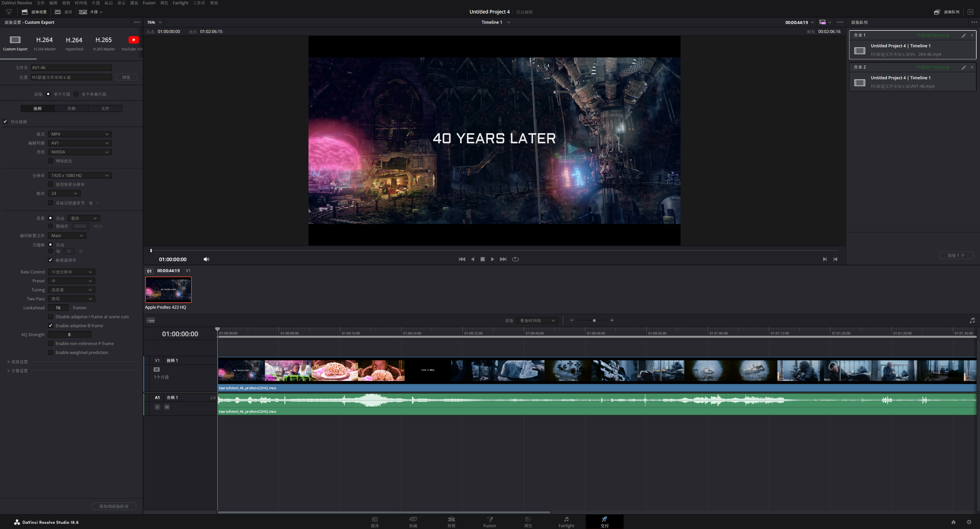Image resolution: width=980 pixels, height=529 pixels.
Task: Click Add to Render Queue button
Action: click(x=114, y=506)
